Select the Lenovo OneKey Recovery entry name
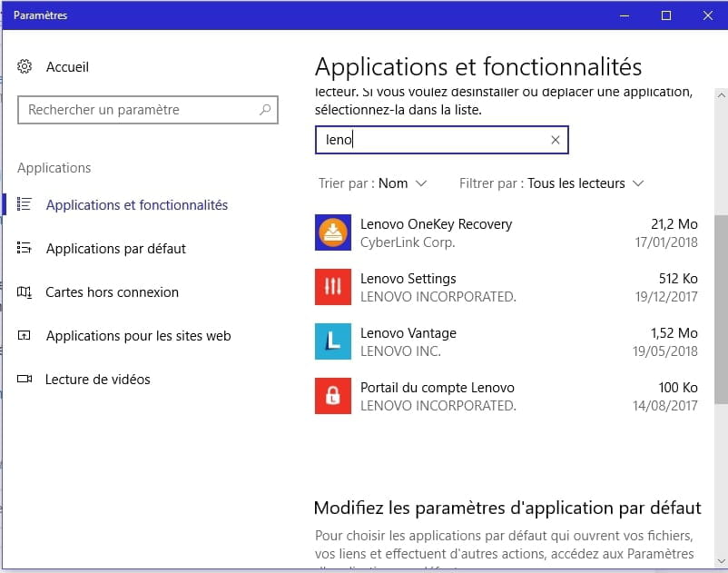This screenshot has height=573, width=728. [x=436, y=224]
